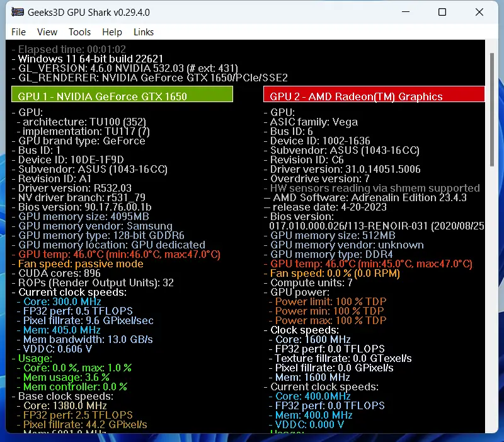The height and width of the screenshot is (442, 504).
Task: Click the GL_VERSION 4.6.0 NVIDIA 532.03 line
Action: [125, 68]
